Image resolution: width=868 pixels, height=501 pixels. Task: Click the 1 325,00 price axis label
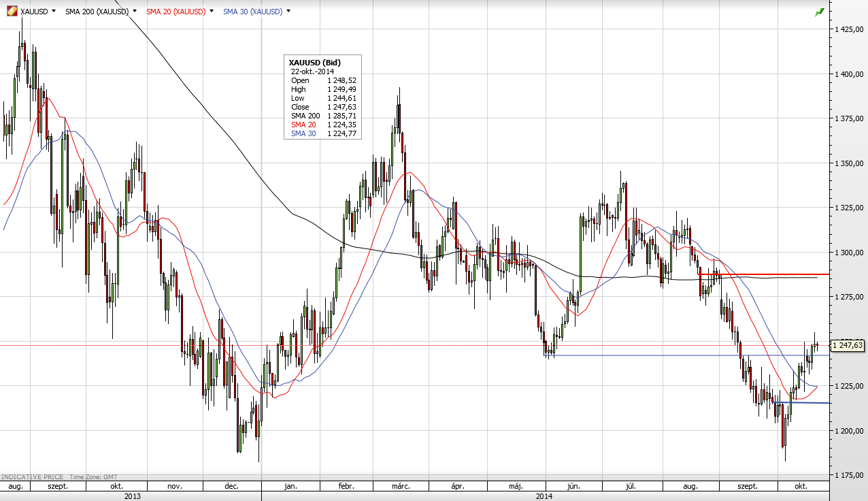pos(850,208)
